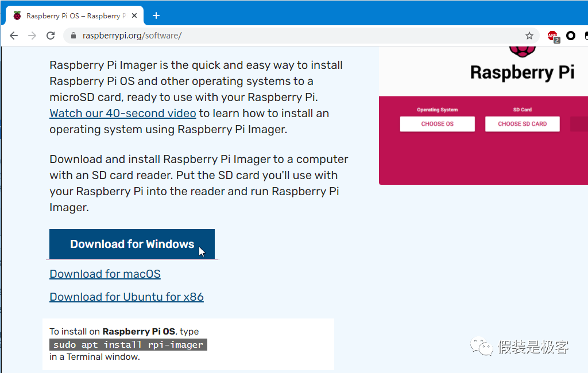
Task: Open the black circle extension icon
Action: coord(571,36)
